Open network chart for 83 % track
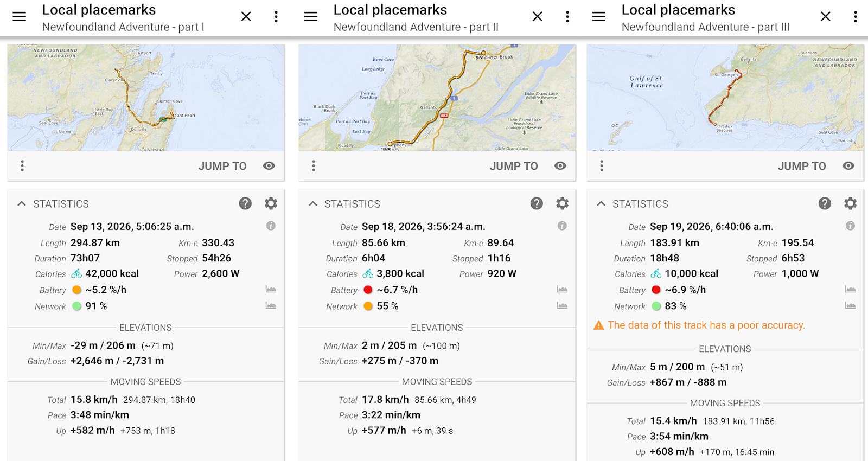868x461 pixels. coord(850,306)
